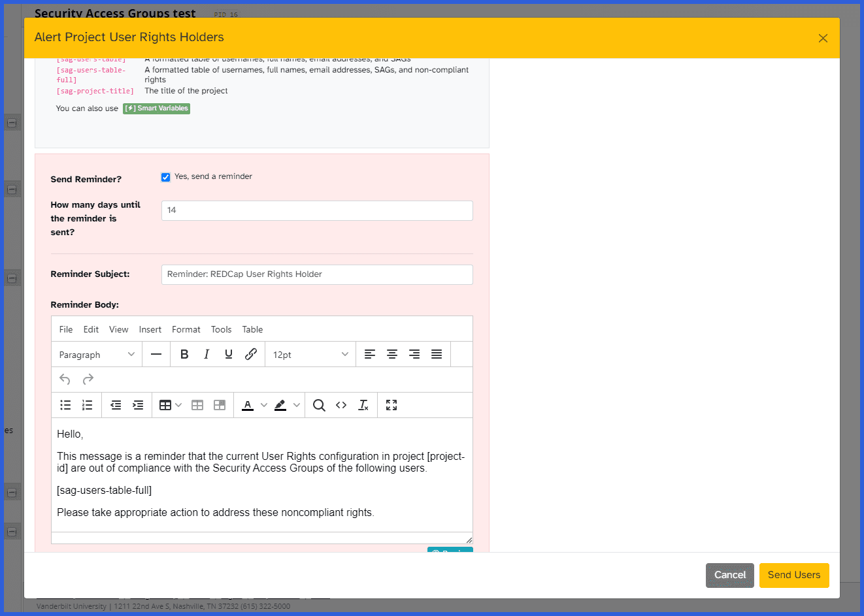Open the Table menu in the editor
Screen dimensions: 864x616
coord(252,329)
